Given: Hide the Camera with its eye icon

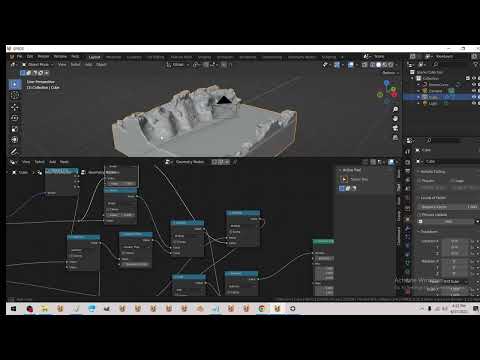Looking at the screenshot, I should point(474,91).
